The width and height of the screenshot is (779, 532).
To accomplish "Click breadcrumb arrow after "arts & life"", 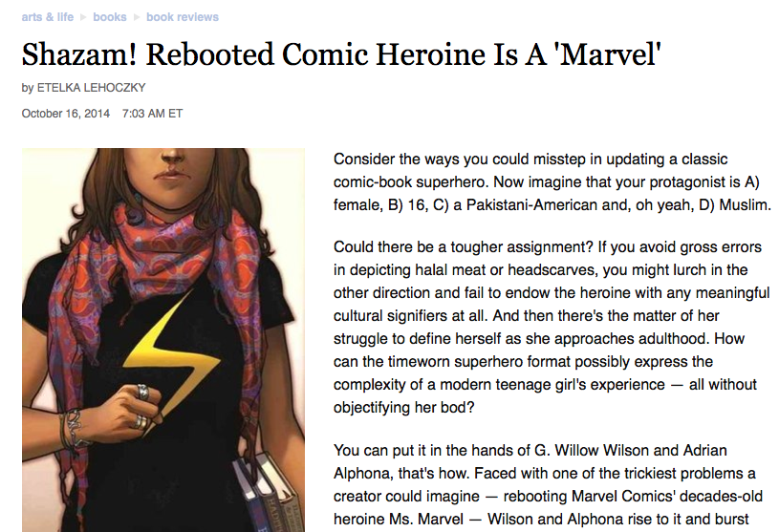I will coord(83,17).
